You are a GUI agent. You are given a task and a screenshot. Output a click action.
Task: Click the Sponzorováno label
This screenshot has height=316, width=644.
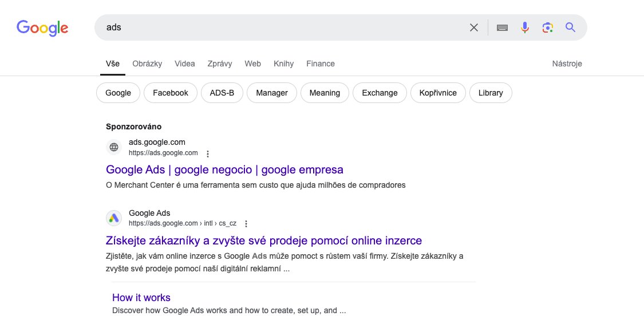click(133, 127)
